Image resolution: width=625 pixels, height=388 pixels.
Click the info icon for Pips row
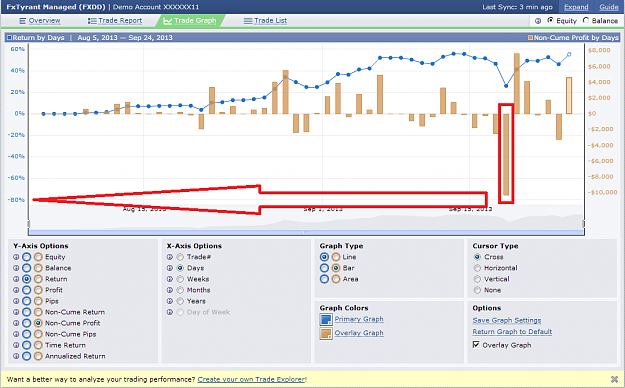16,301
